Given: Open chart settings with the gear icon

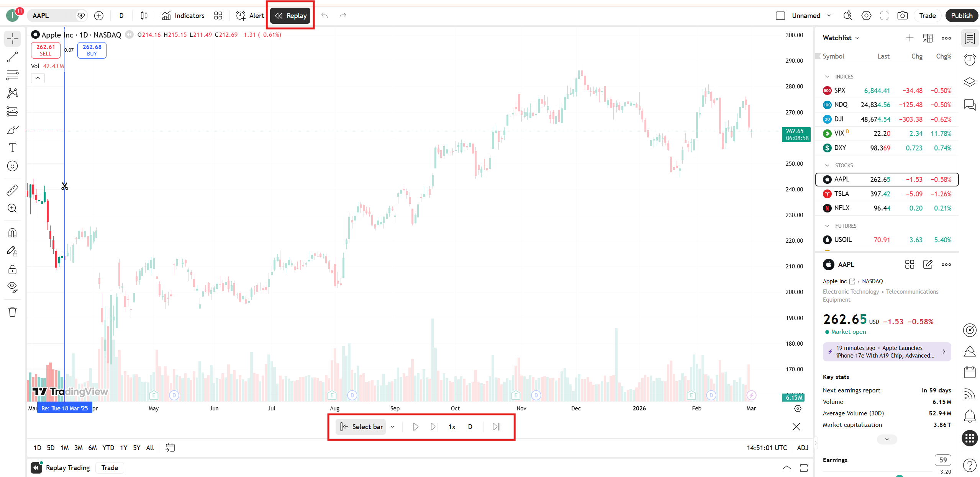Looking at the screenshot, I should pyautogui.click(x=865, y=15).
